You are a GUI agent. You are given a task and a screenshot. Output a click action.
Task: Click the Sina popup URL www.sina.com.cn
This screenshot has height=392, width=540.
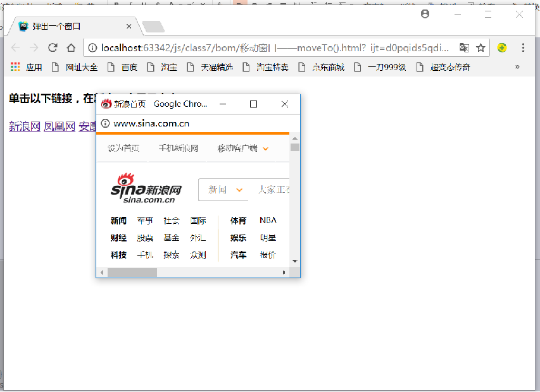click(x=151, y=123)
